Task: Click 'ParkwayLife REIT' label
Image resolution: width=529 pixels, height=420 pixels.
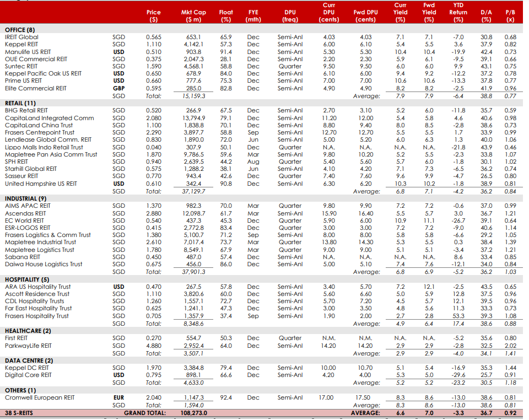Action: tap(28, 346)
